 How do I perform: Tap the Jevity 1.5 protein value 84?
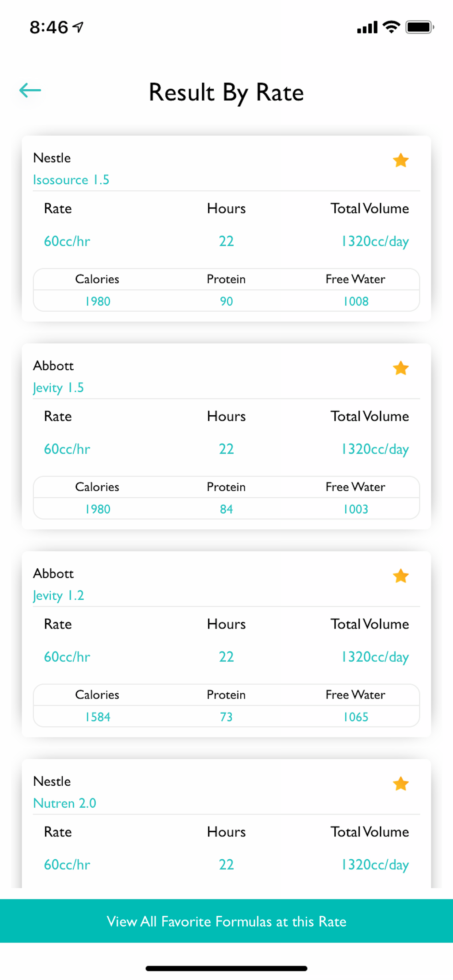click(226, 509)
